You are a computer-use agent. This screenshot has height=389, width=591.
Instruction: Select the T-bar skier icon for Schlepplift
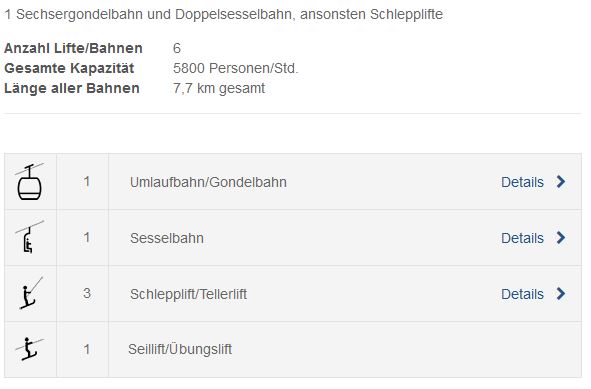click(x=31, y=293)
